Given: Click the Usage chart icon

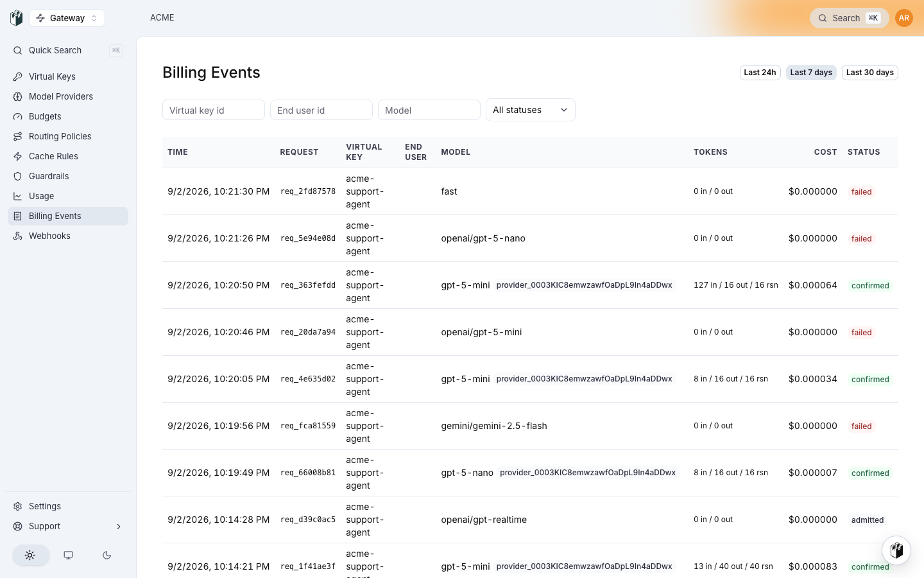Looking at the screenshot, I should coord(18,196).
